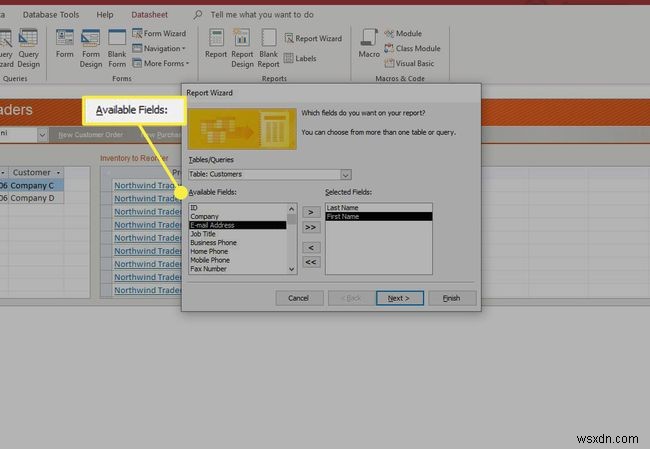Select Fax Number in Available Fields
This screenshot has height=449, width=650.
click(x=238, y=269)
